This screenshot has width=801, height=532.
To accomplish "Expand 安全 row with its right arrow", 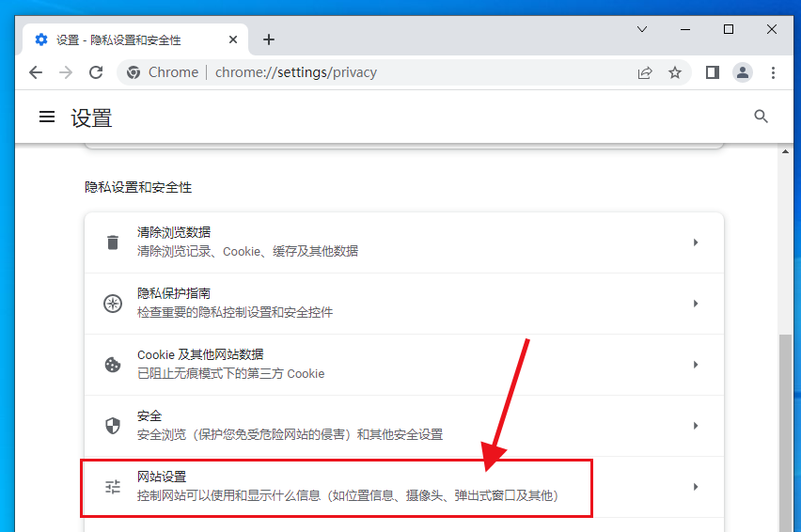I will coord(696,425).
